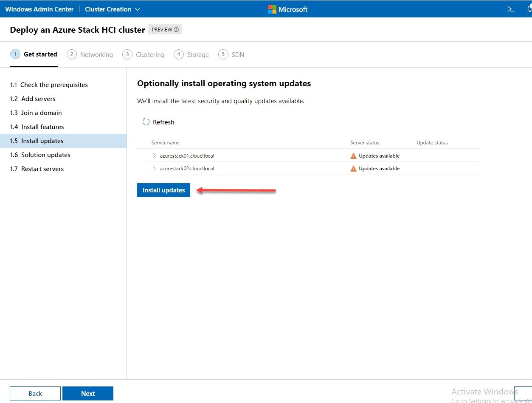Click azurestack02 updates warning icon
This screenshot has height=403, width=532.
tap(353, 169)
